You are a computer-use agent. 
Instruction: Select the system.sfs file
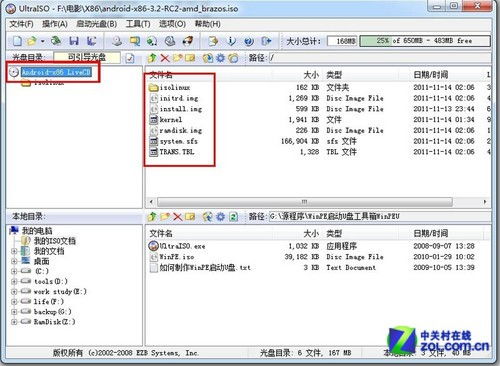(x=178, y=141)
